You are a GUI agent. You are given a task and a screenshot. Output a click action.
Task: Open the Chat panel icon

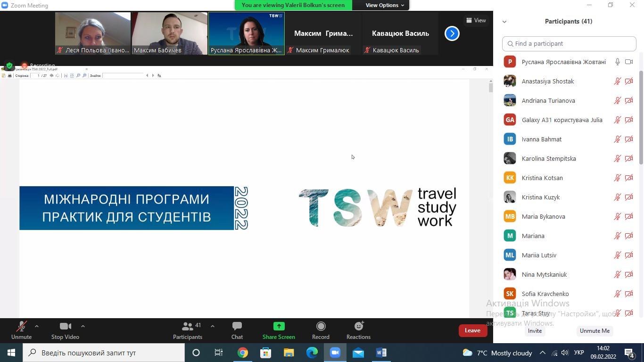[237, 326]
